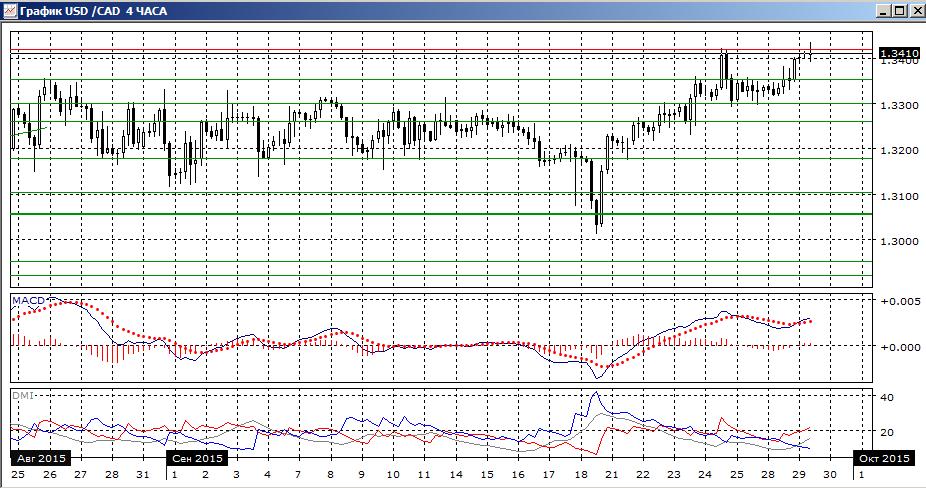Click the MACD +0.000 scale value
926x488 pixels.
900,347
